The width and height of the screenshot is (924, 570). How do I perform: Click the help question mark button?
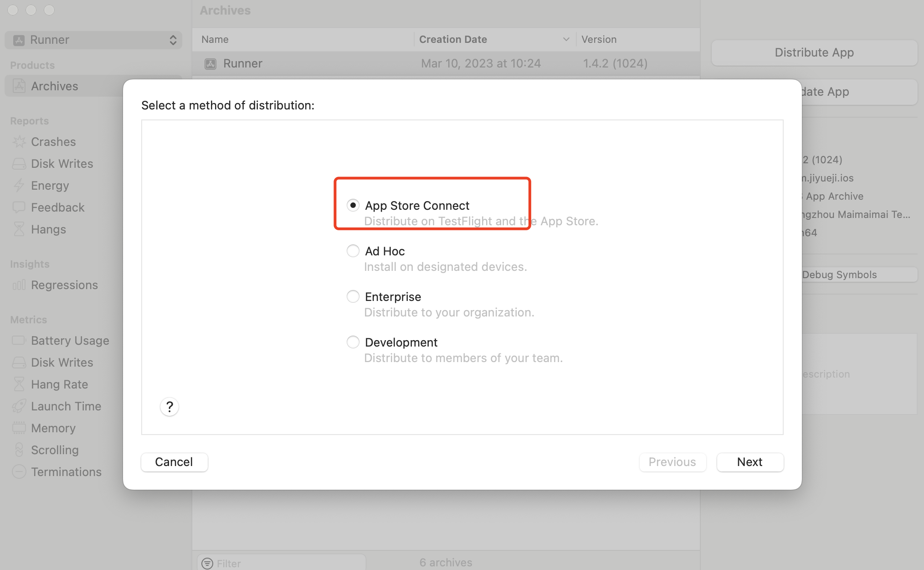click(169, 407)
